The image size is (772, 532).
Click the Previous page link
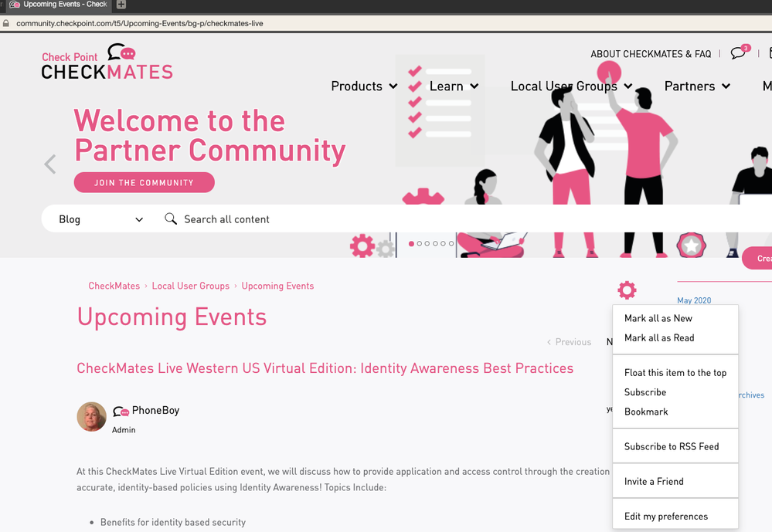[570, 342]
